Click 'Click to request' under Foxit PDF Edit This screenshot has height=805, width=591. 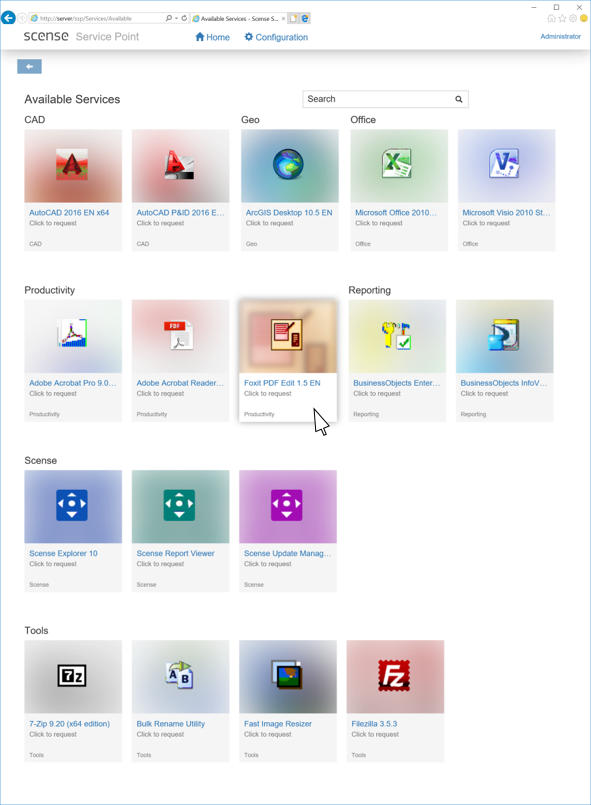268,394
